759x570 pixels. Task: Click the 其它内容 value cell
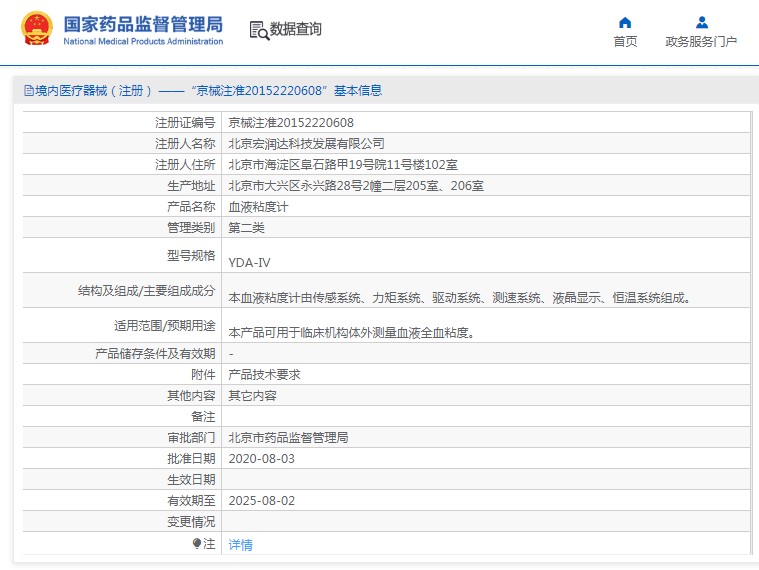[x=252, y=395]
